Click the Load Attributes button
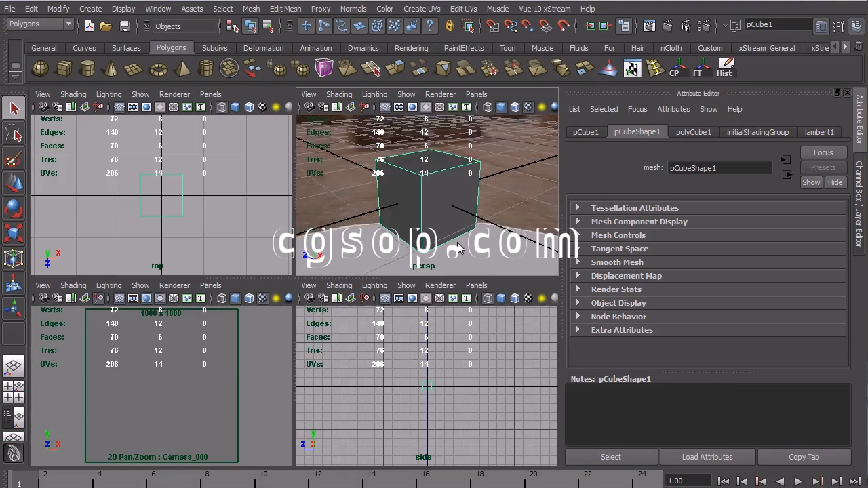 [x=707, y=457]
